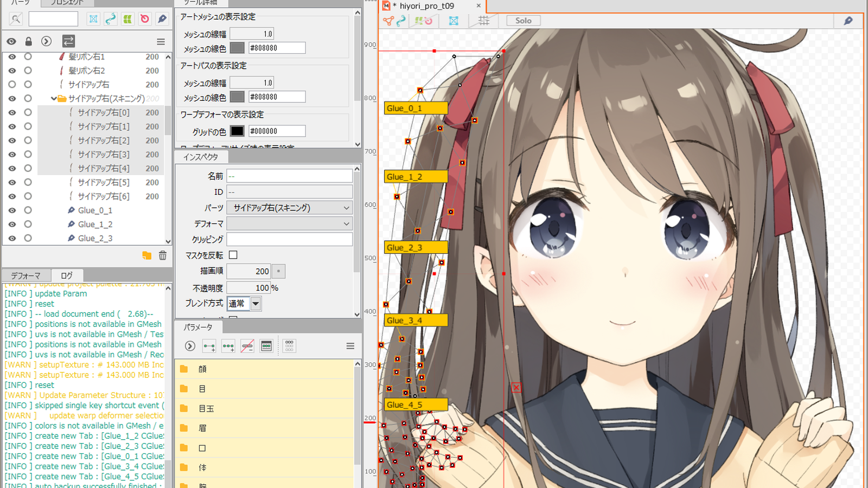Open the デフォーマ dropdown in inspector

(290, 223)
